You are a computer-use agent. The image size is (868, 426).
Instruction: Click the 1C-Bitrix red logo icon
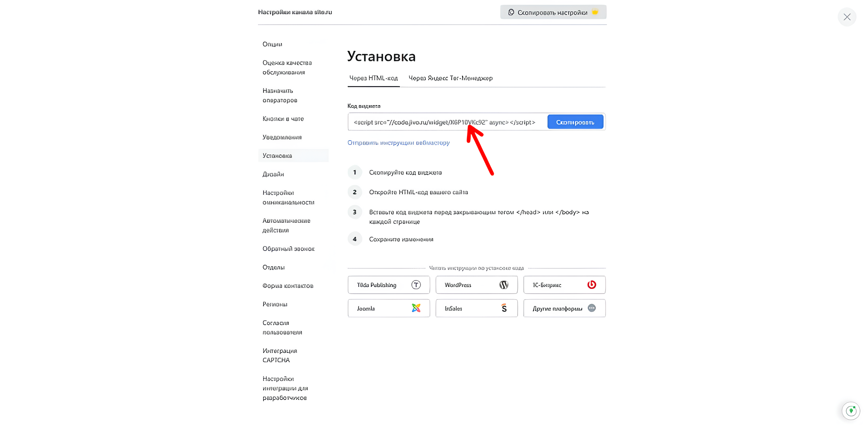[x=592, y=285]
